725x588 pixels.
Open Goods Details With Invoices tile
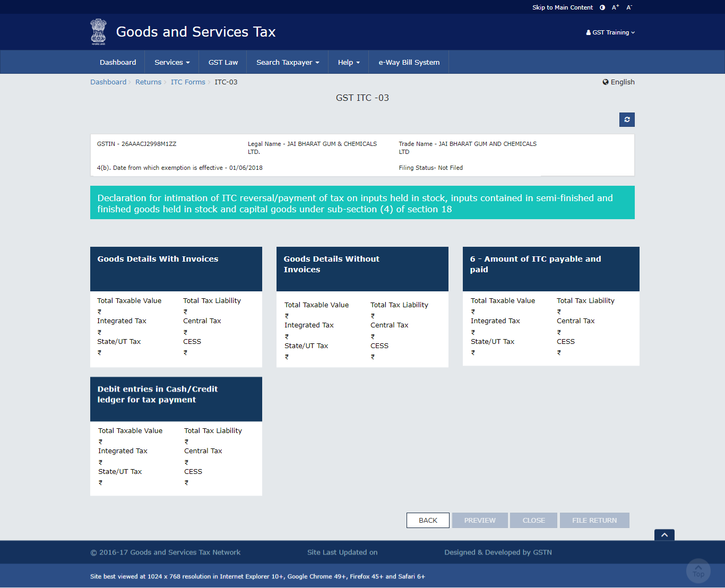click(x=176, y=307)
